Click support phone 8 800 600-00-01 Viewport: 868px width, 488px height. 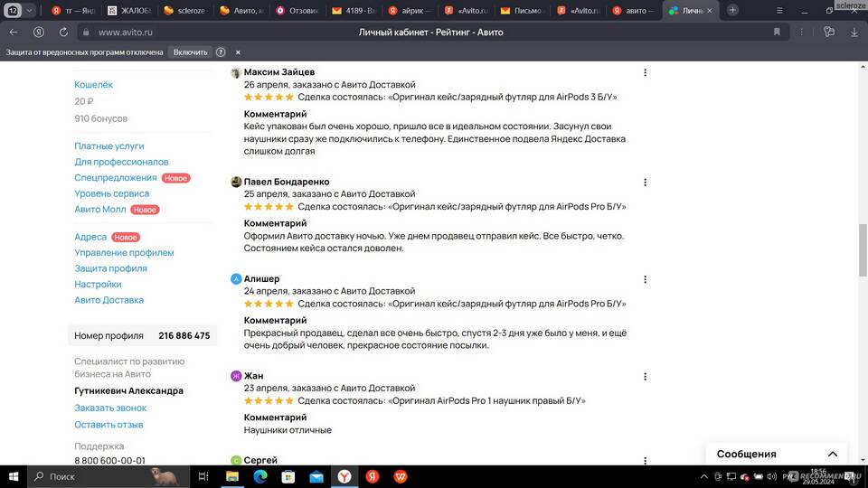pyautogui.click(x=109, y=460)
